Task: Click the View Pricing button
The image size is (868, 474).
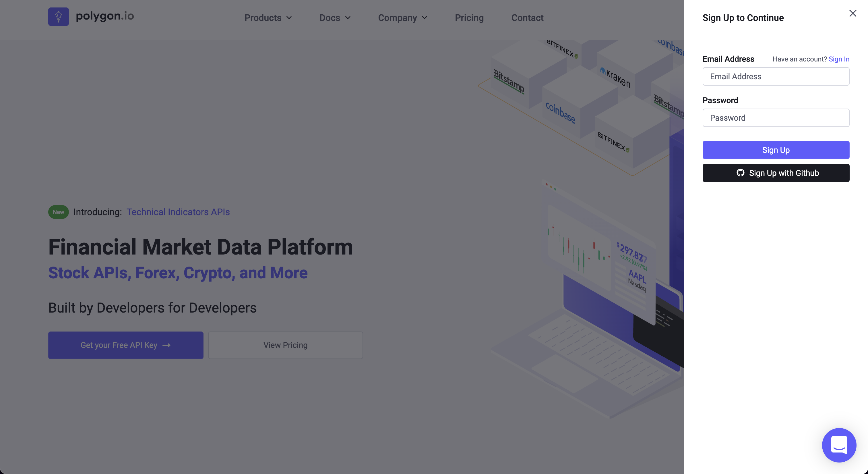Action: 285,345
